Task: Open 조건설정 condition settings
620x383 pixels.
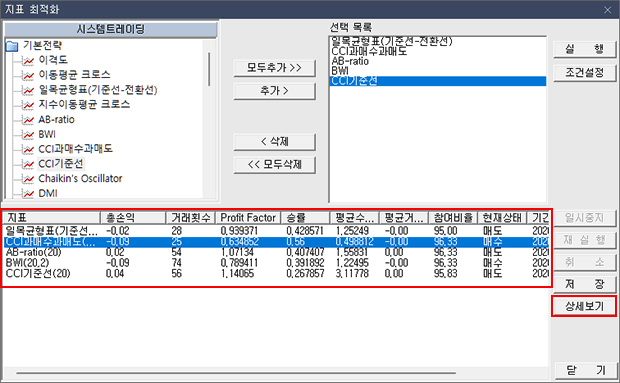Action: coord(584,73)
